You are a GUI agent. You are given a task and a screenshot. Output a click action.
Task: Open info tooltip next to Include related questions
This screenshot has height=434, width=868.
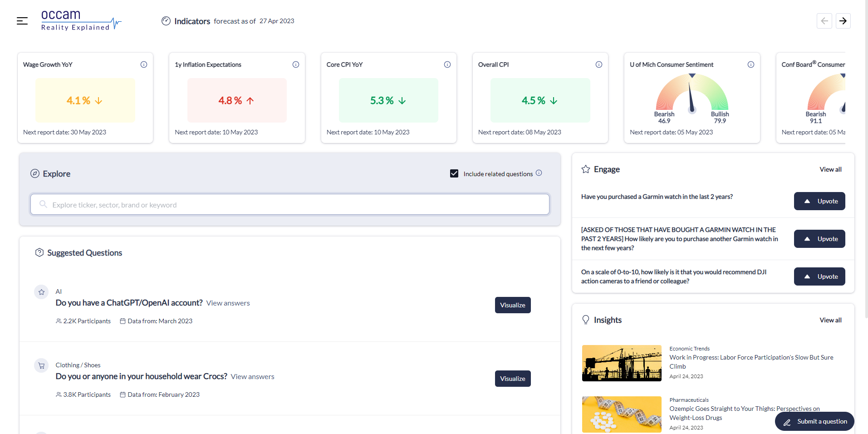coord(539,173)
